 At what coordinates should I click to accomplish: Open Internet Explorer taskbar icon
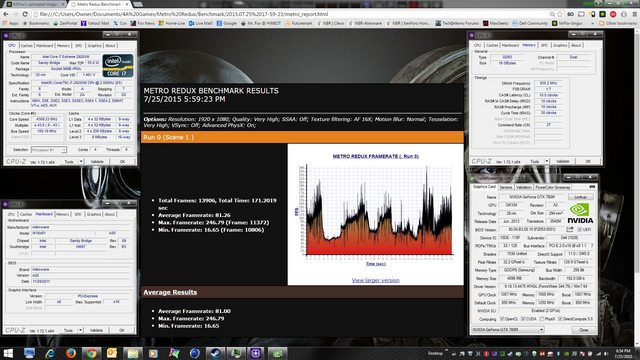click(x=50, y=353)
